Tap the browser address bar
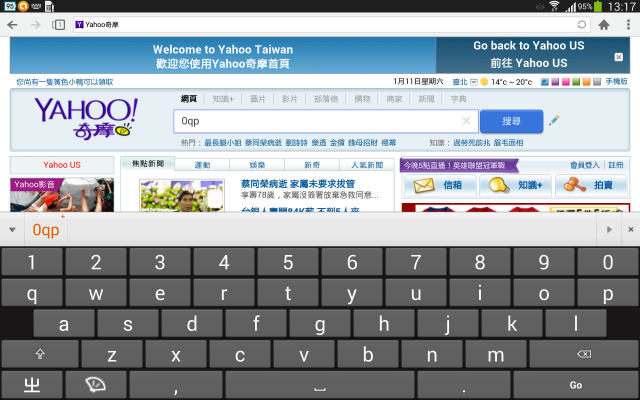The width and height of the screenshot is (640, 400). [x=331, y=25]
